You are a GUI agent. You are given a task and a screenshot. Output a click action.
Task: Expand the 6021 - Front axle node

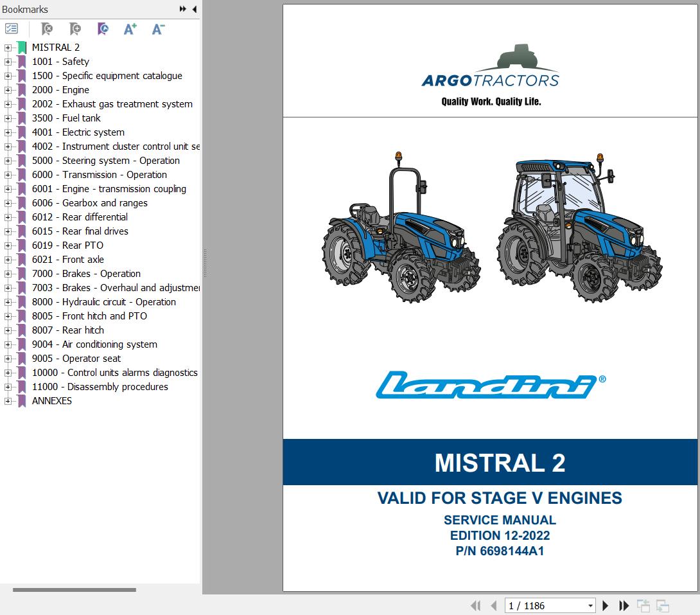point(8,260)
